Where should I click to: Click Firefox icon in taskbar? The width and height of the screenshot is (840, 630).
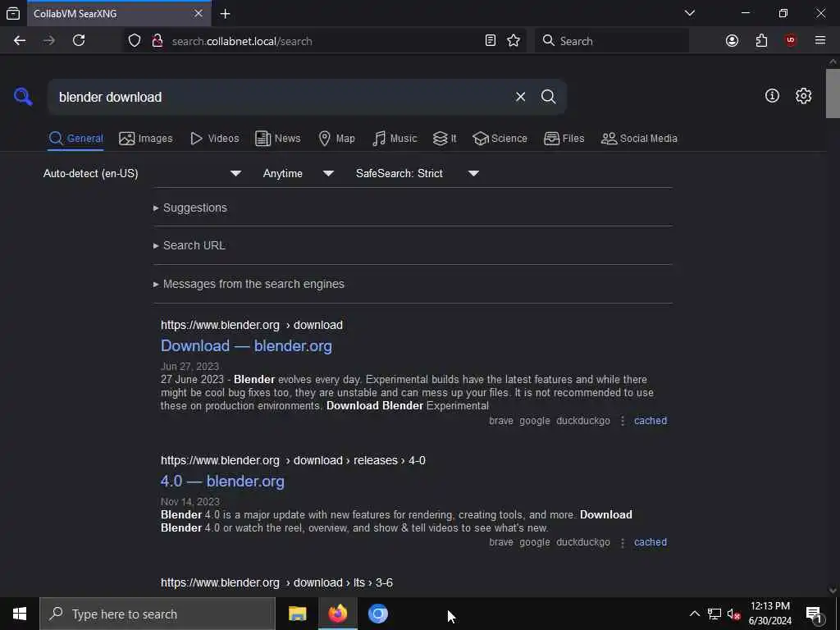(337, 614)
